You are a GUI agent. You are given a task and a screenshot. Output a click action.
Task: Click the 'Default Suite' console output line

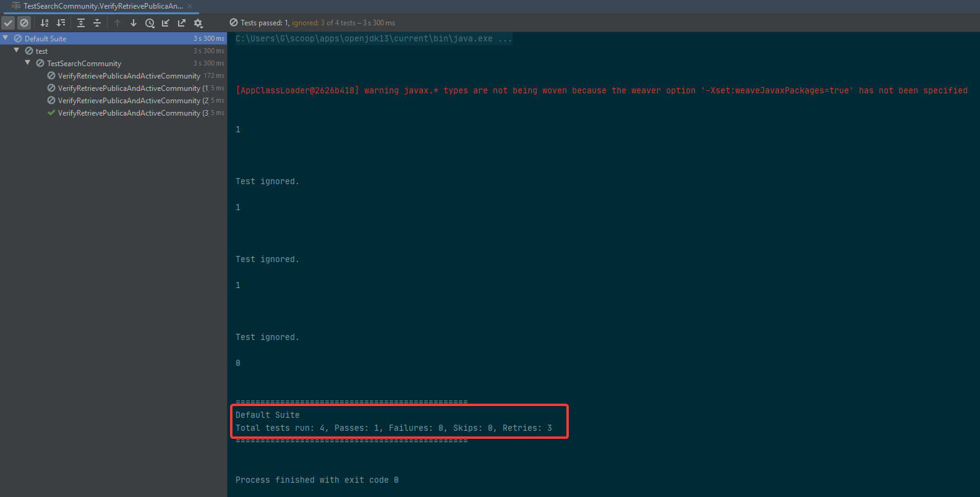(268, 415)
